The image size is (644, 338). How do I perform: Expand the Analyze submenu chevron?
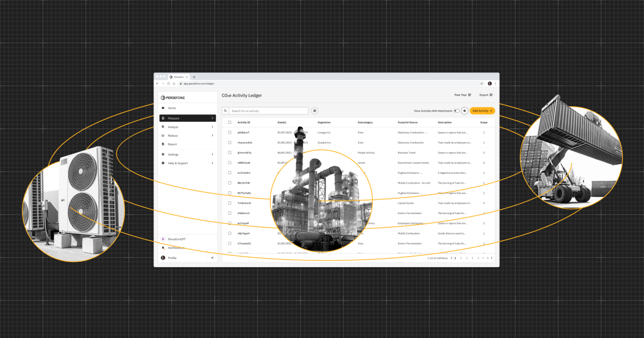click(x=213, y=127)
